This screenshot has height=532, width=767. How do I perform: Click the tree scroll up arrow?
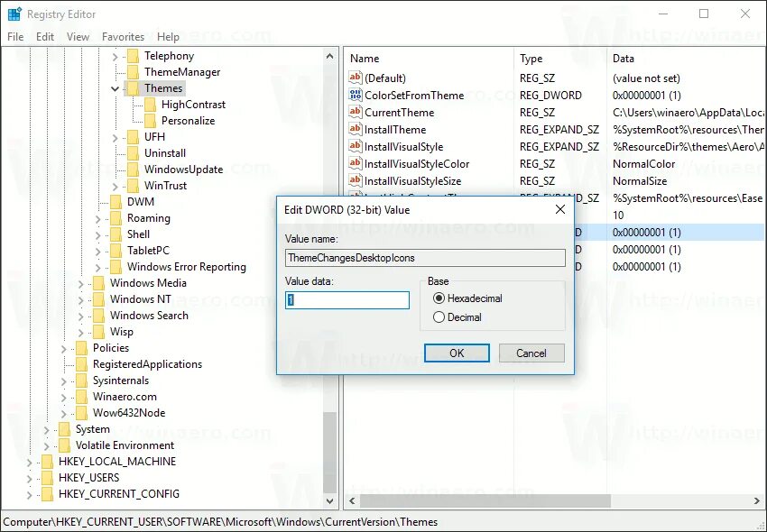tap(329, 57)
